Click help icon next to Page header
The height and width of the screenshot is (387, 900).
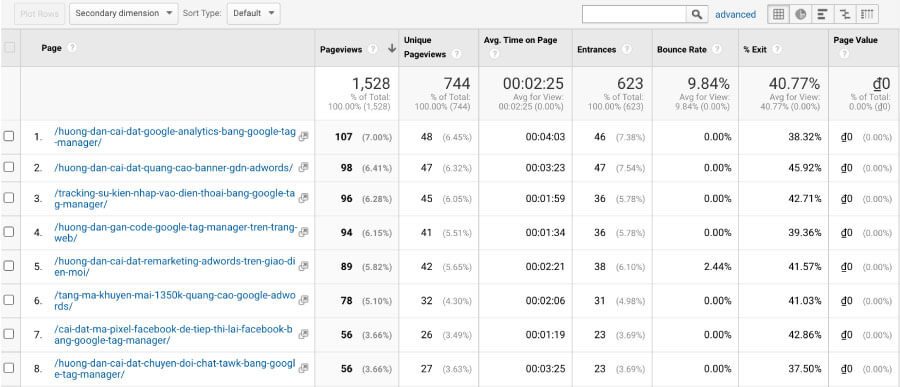(x=72, y=48)
